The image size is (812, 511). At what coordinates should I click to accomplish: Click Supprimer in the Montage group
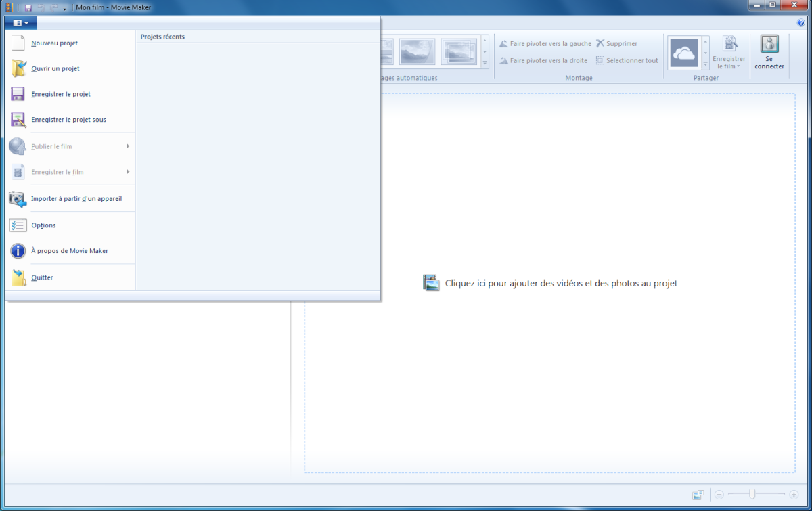616,44
